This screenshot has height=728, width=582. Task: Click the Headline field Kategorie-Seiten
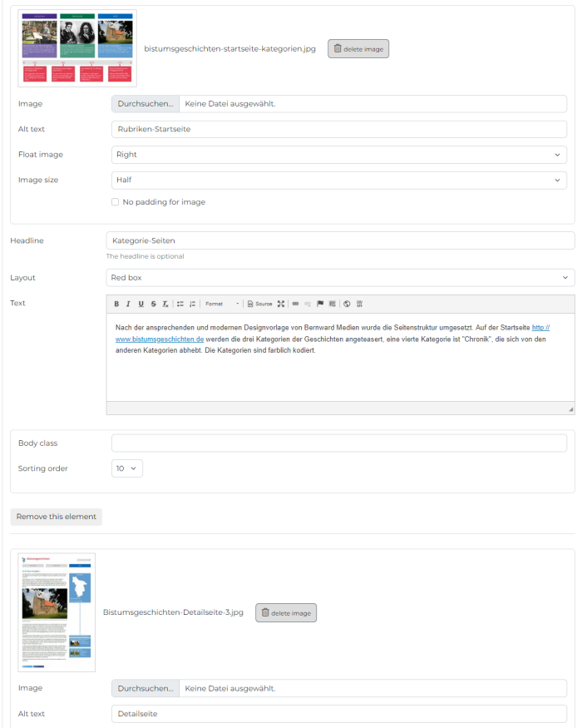(340, 240)
